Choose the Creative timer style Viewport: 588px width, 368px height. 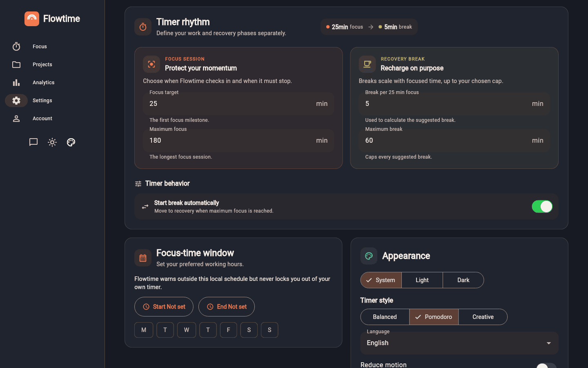point(483,317)
